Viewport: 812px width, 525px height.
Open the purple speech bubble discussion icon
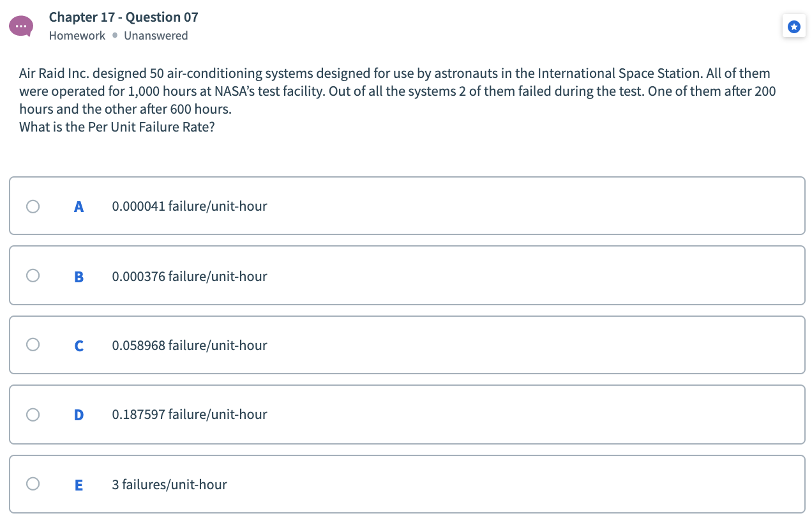[x=21, y=26]
